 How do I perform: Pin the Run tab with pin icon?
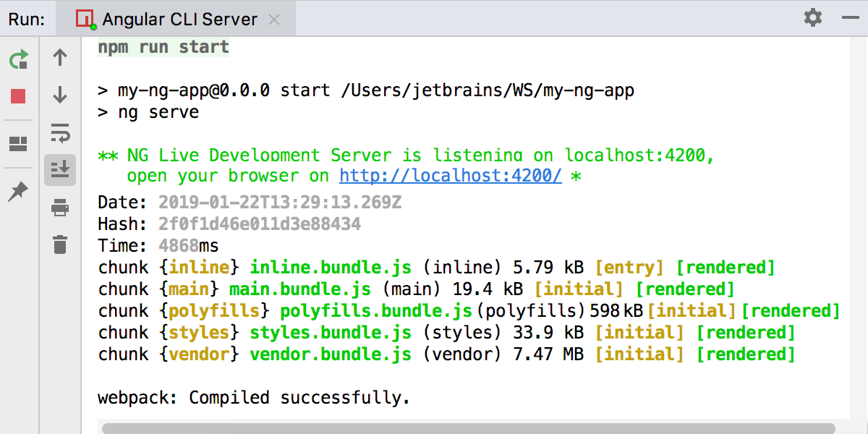19,192
